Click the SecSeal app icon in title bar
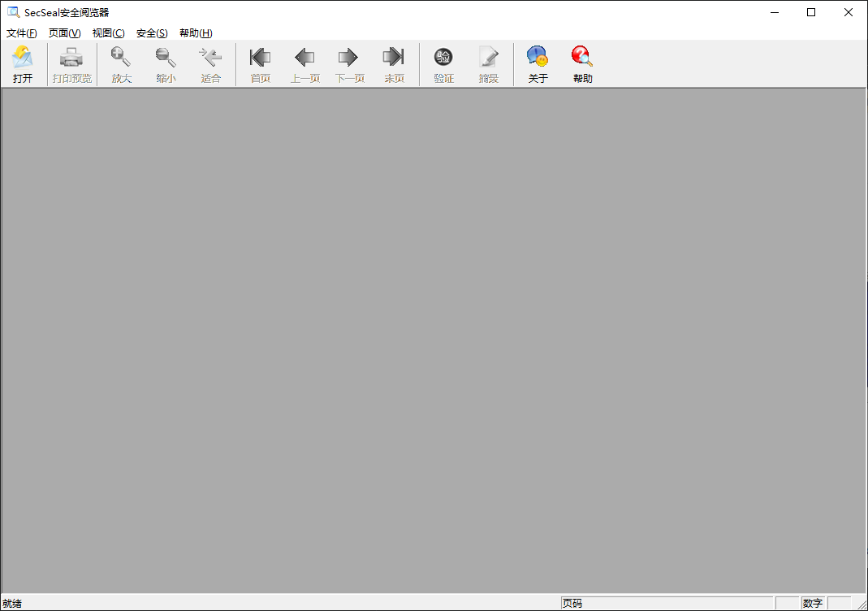Screen dimensions: 868x611 tap(13, 12)
